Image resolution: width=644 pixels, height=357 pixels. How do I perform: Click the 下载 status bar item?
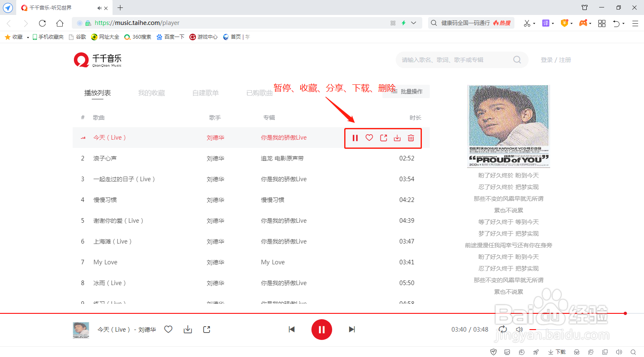point(557,352)
